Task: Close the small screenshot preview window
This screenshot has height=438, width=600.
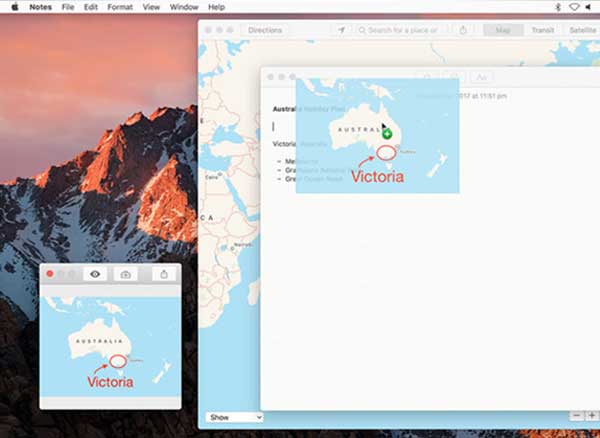Action: pos(50,274)
